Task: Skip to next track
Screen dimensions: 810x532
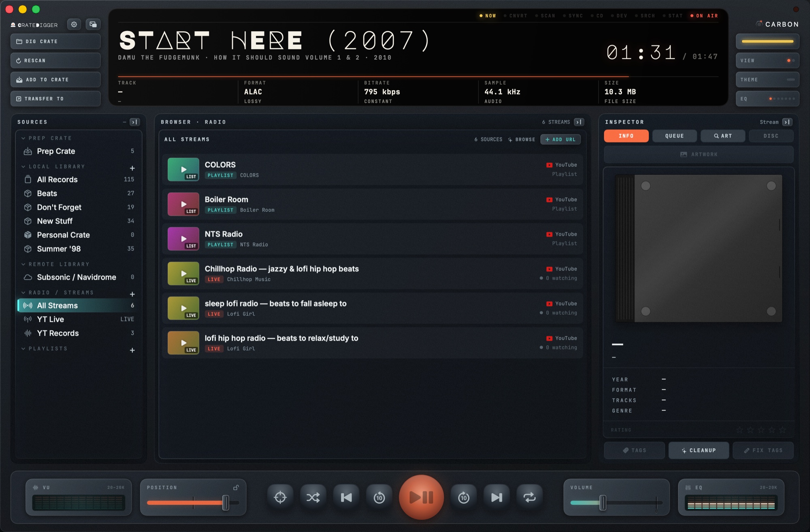Action: (497, 497)
